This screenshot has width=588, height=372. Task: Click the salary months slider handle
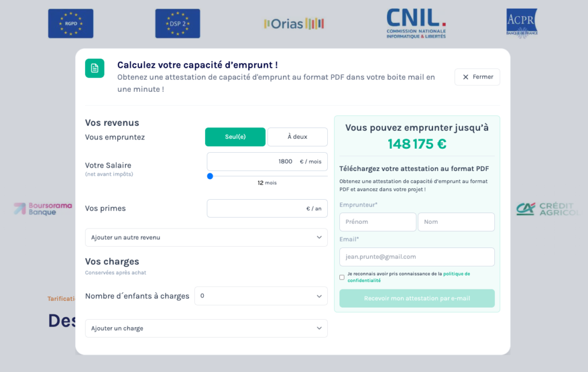point(210,176)
